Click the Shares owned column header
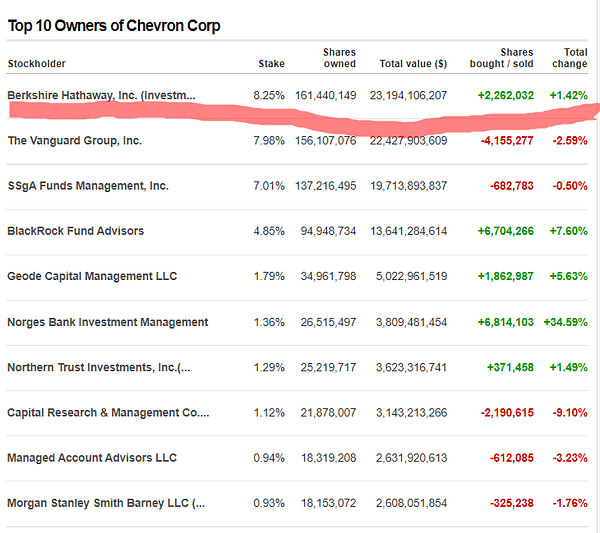The image size is (600, 533). [x=339, y=58]
